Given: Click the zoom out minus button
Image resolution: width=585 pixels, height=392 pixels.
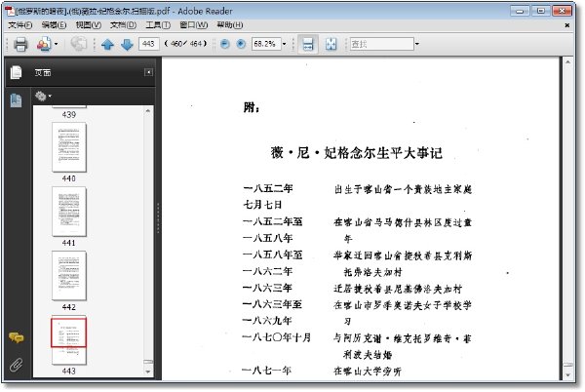Looking at the screenshot, I should [x=224, y=44].
